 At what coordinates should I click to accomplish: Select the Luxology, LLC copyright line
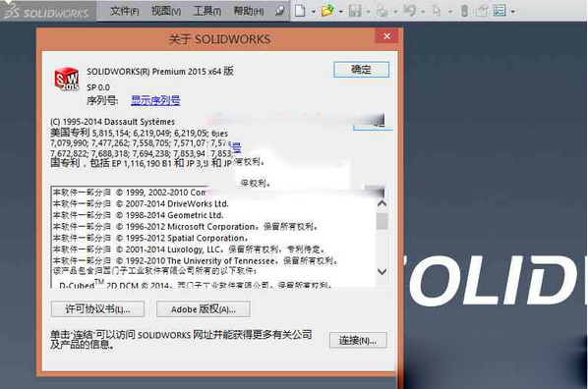[x=189, y=250]
